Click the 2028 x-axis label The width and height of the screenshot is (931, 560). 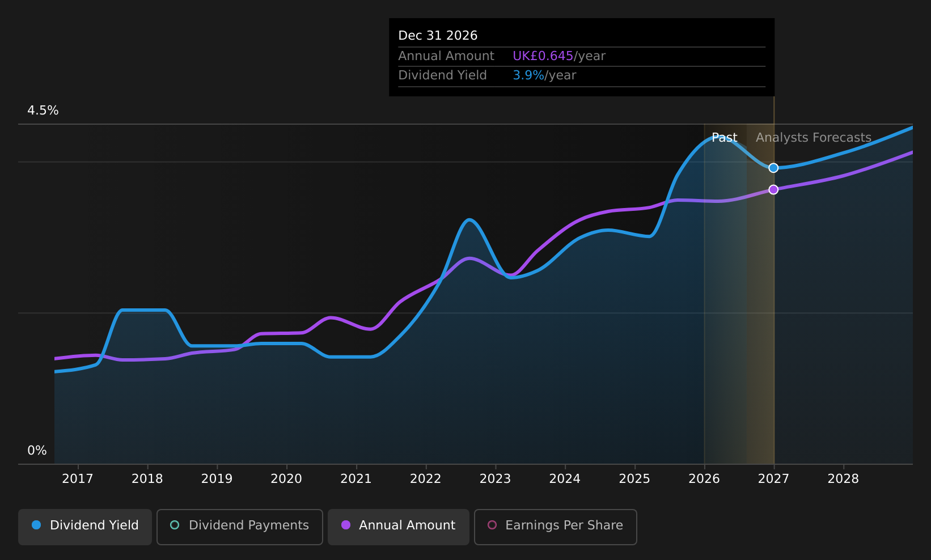(x=844, y=479)
